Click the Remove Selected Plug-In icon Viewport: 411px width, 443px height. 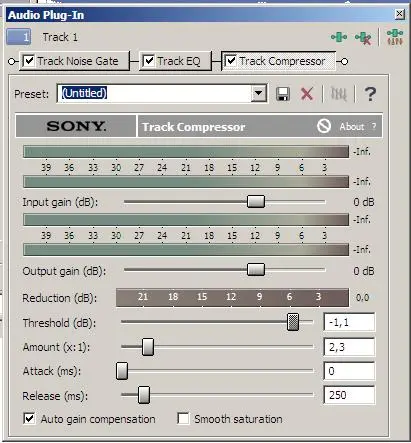point(363,38)
